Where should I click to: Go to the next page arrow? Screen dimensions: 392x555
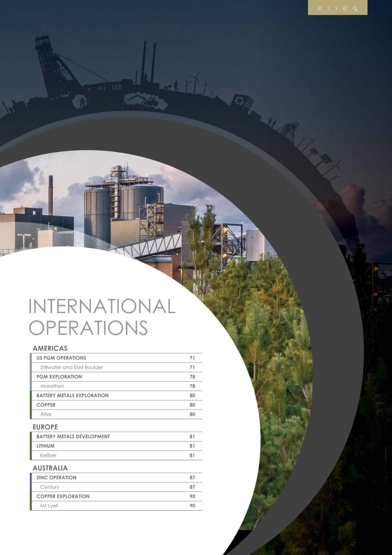(336, 9)
